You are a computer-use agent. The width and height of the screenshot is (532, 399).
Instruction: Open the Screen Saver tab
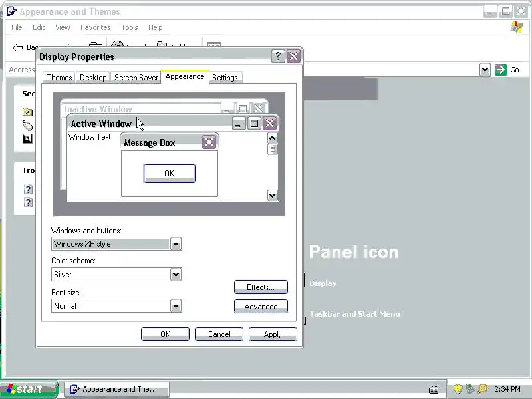[136, 78]
